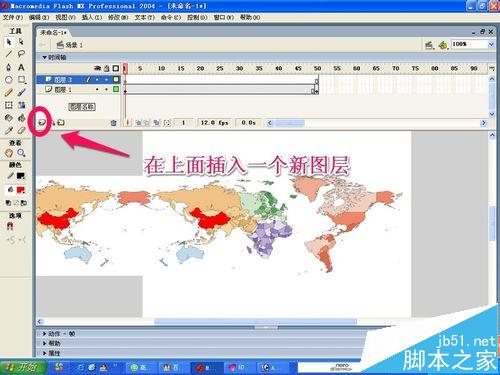Open the 修改(M) menu
The width and height of the screenshot is (500, 375).
tap(118, 17)
